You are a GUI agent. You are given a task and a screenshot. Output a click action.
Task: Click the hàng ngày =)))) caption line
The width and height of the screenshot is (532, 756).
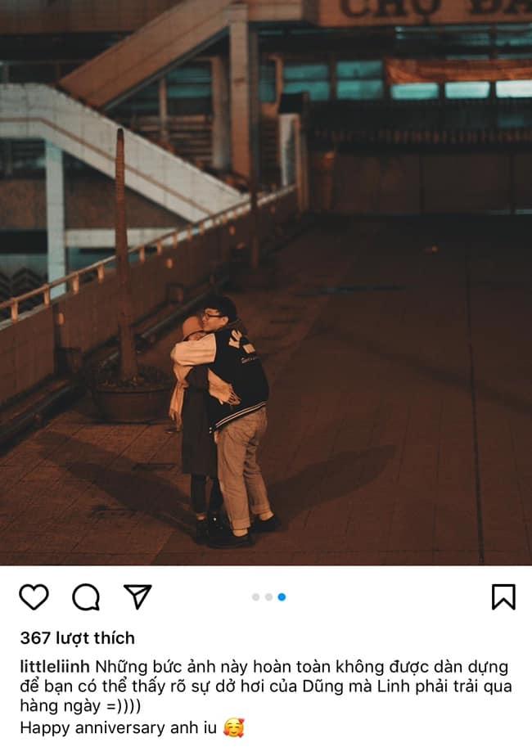click(x=80, y=706)
